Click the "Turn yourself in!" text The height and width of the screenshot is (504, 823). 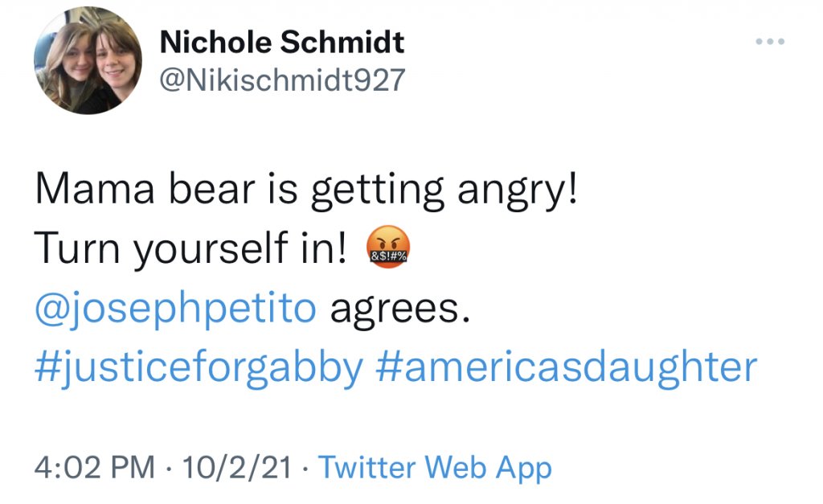click(x=191, y=250)
